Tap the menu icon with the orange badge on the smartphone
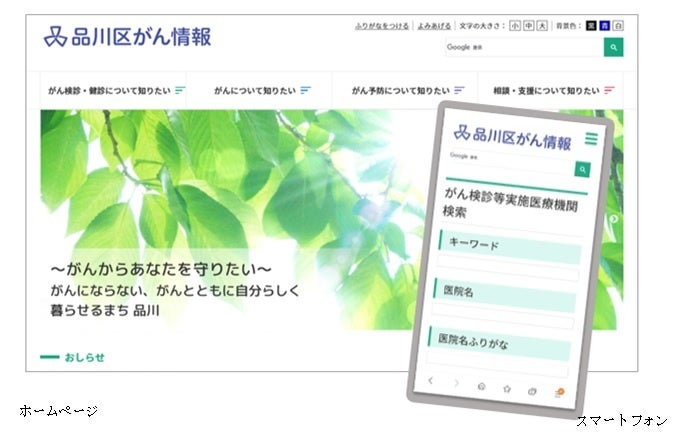The image size is (697, 439). [x=559, y=393]
